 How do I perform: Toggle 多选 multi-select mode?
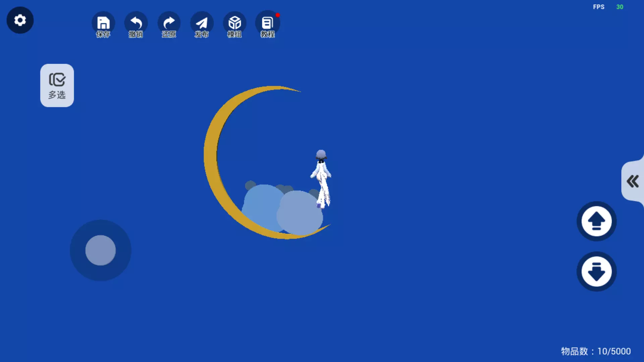pos(57,85)
